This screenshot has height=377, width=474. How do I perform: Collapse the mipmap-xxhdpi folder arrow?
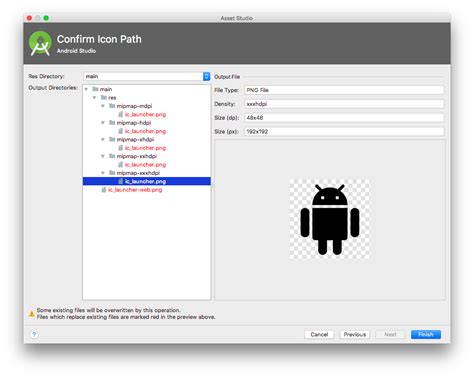pyautogui.click(x=103, y=156)
